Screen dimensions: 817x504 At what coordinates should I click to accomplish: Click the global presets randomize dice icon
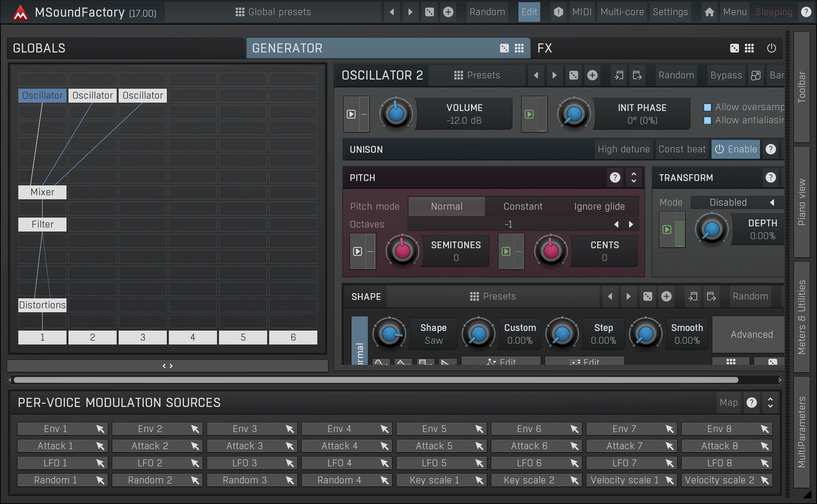tap(429, 12)
